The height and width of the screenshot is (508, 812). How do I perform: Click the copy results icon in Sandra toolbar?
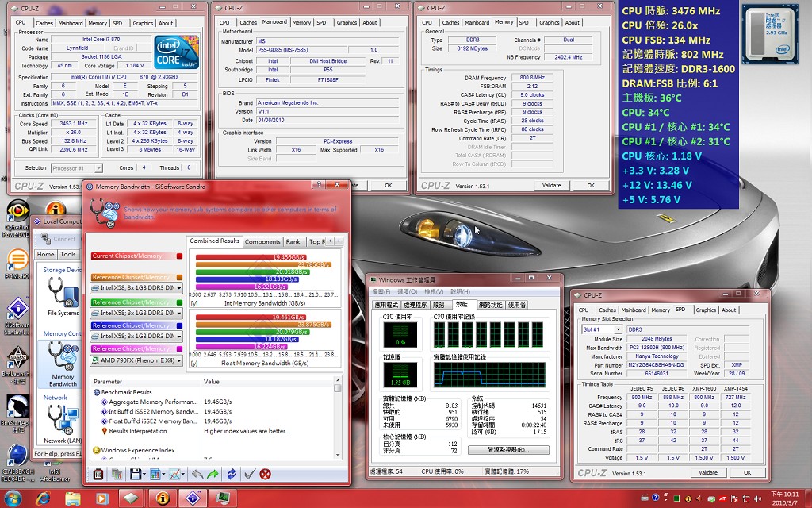pyautogui.click(x=117, y=474)
